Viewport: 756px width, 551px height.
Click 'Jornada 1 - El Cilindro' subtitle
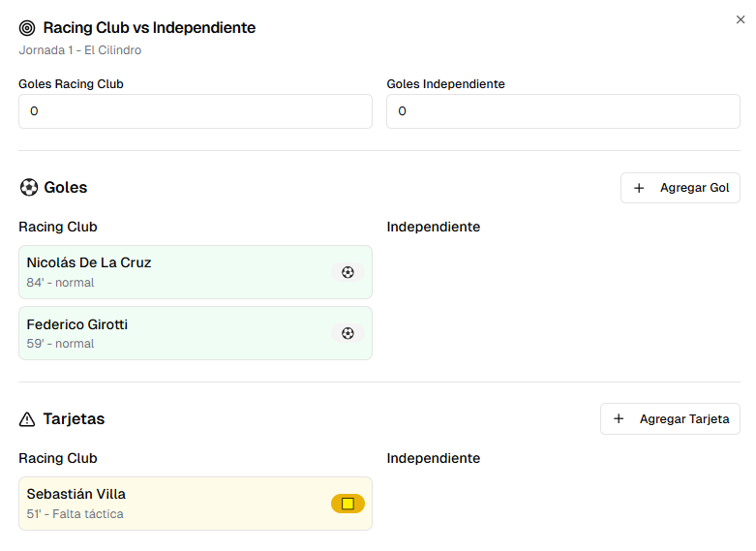pyautogui.click(x=80, y=50)
